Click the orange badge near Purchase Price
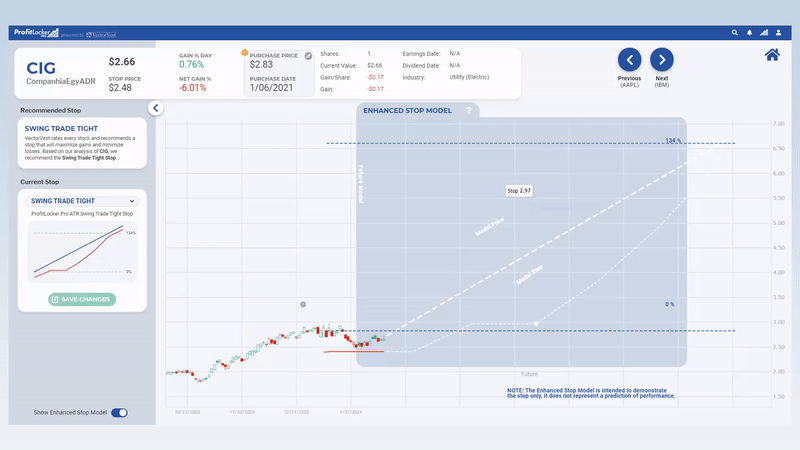This screenshot has width=800, height=450. pos(244,53)
